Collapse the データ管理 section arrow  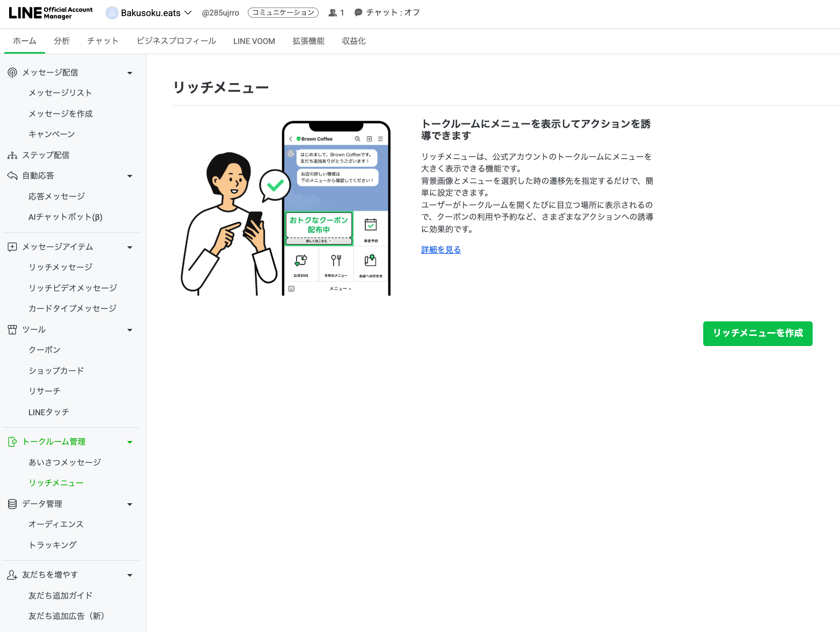(x=130, y=504)
